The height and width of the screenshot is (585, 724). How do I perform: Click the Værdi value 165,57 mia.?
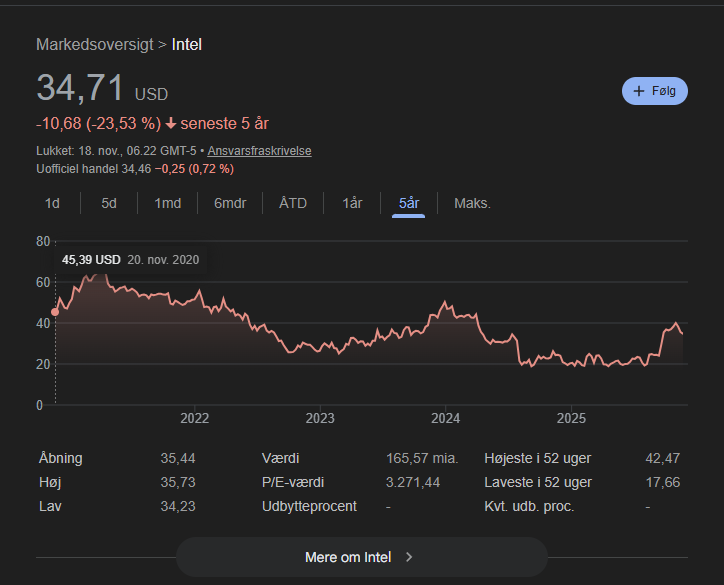tap(422, 458)
